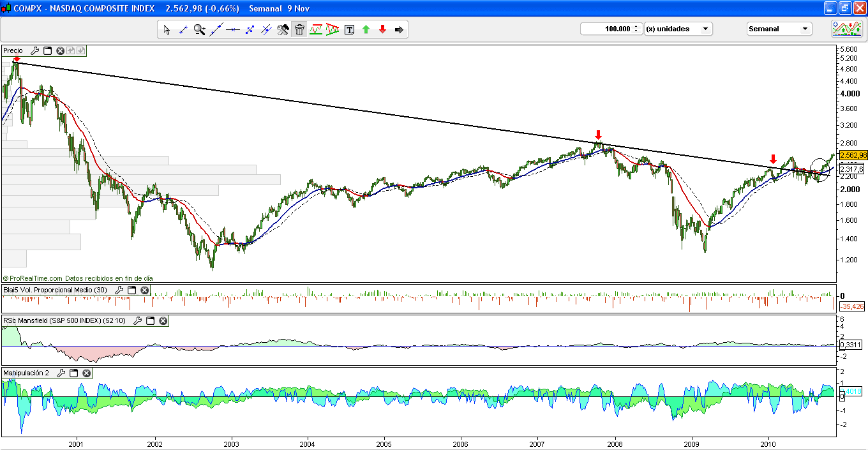
Task: Activate the zoom magnifier tool
Action: tap(200, 29)
